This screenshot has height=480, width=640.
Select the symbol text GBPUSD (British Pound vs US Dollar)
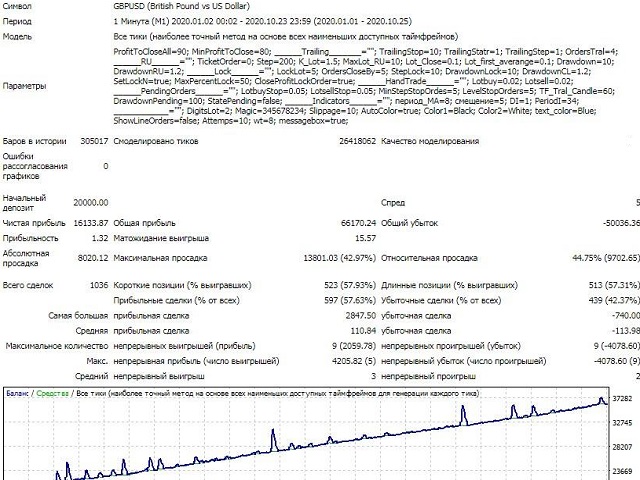(x=182, y=7)
